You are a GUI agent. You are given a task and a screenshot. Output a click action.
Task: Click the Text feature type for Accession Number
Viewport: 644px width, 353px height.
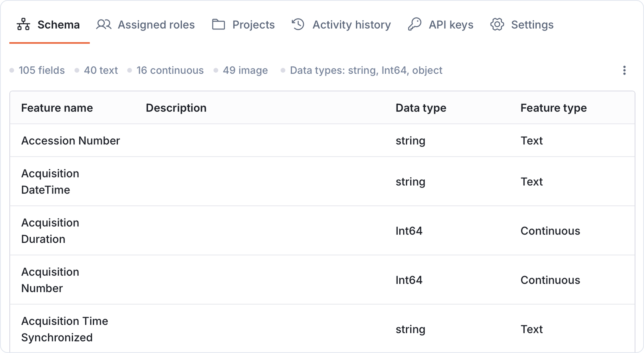531,141
